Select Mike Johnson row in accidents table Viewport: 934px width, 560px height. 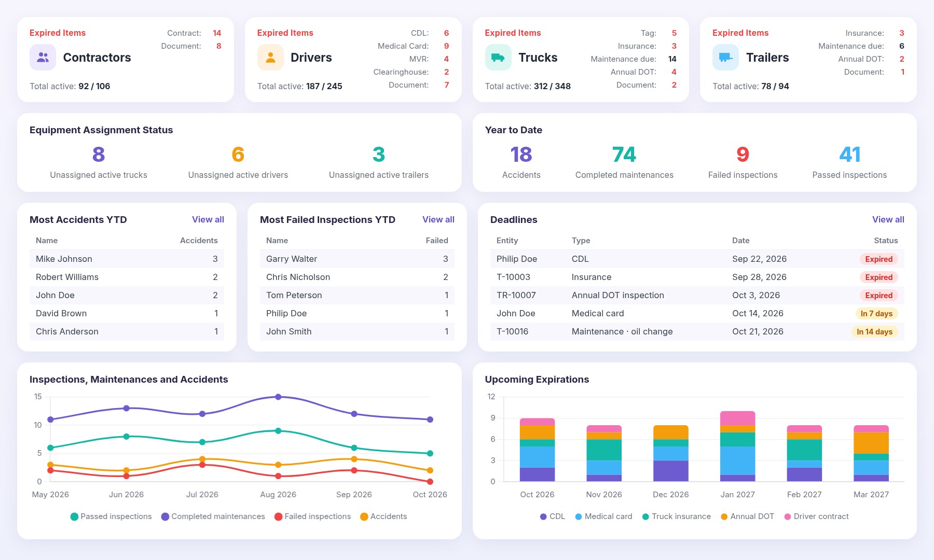pyautogui.click(x=127, y=259)
